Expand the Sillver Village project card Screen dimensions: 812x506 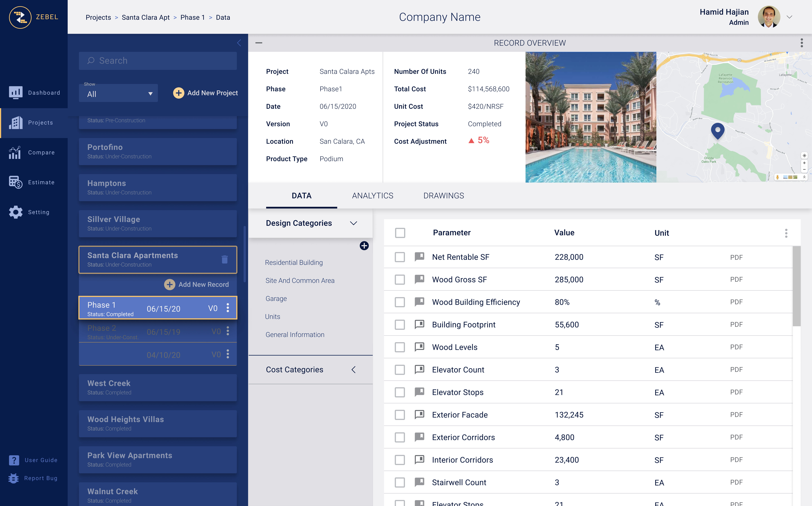(158, 224)
